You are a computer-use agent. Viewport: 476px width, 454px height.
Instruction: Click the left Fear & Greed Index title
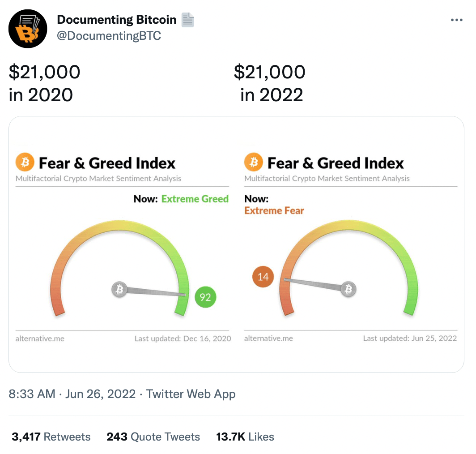pyautogui.click(x=107, y=163)
